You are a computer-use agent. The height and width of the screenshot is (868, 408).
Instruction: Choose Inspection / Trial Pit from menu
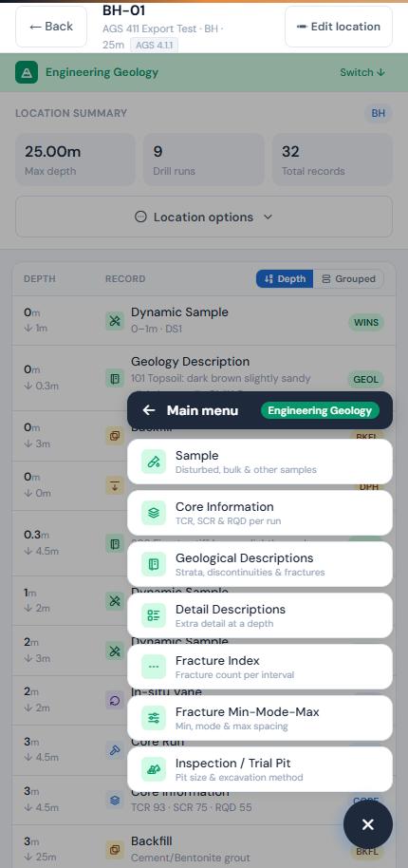tap(260, 769)
